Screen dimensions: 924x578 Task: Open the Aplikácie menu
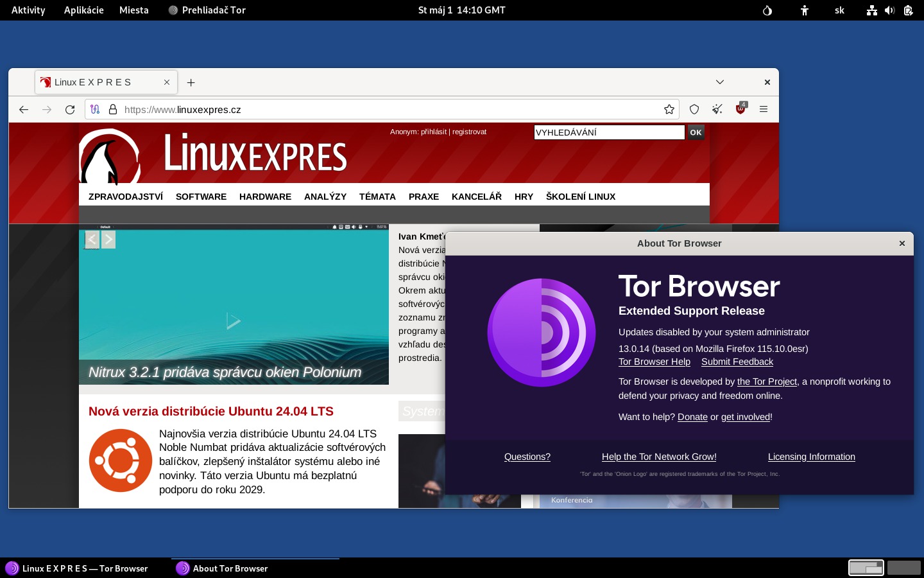click(84, 10)
